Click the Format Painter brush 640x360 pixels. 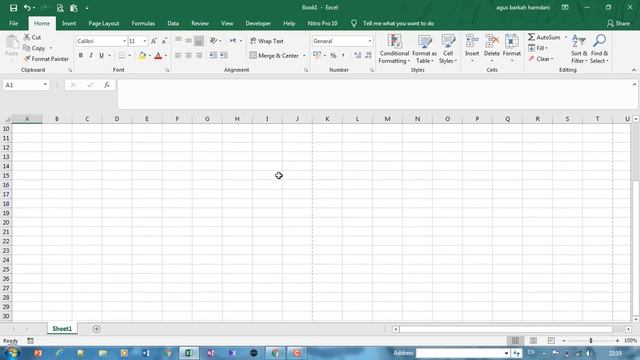(x=27, y=59)
